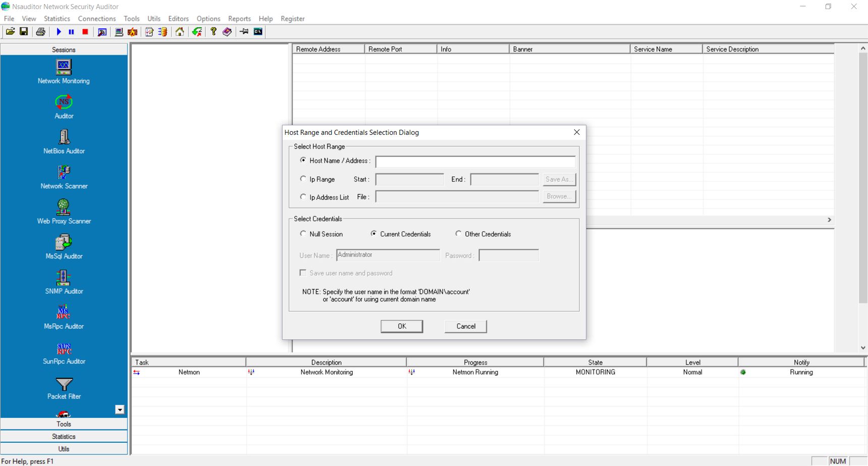Open the Auditor session icon
This screenshot has height=466, width=868.
click(x=64, y=107)
